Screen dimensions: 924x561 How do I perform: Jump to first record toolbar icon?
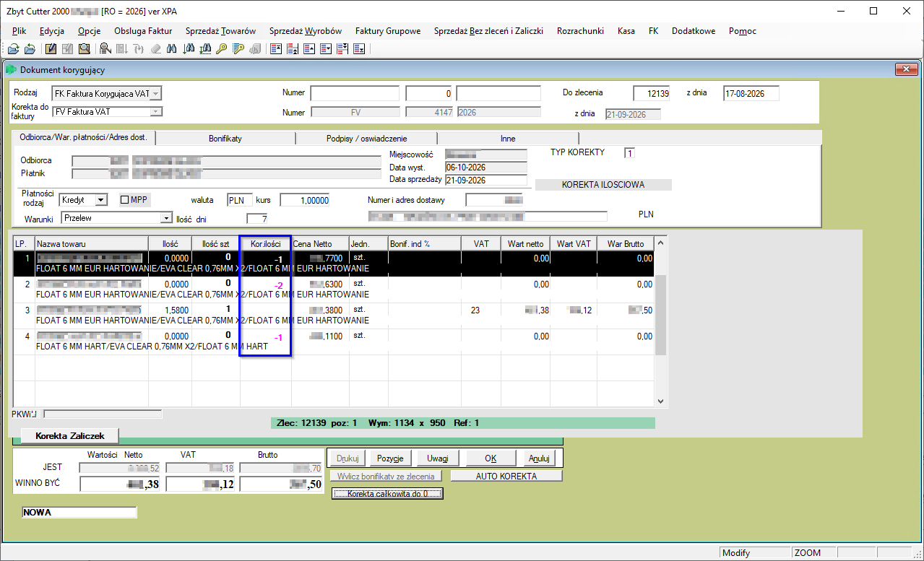click(275, 49)
